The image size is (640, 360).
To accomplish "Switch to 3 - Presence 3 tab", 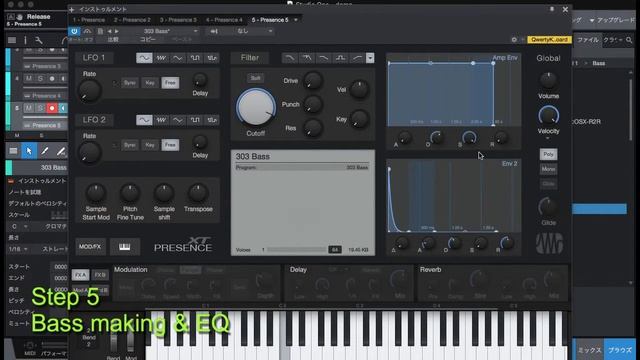I will coord(178,20).
